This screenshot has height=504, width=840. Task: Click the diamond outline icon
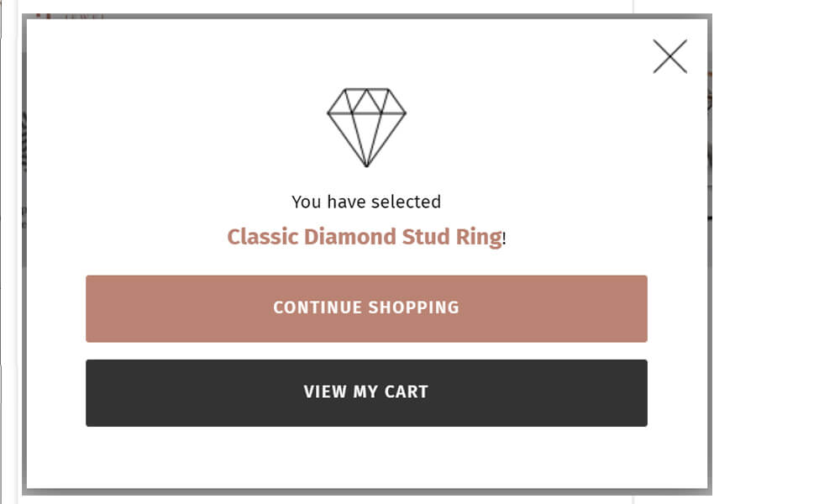click(366, 128)
